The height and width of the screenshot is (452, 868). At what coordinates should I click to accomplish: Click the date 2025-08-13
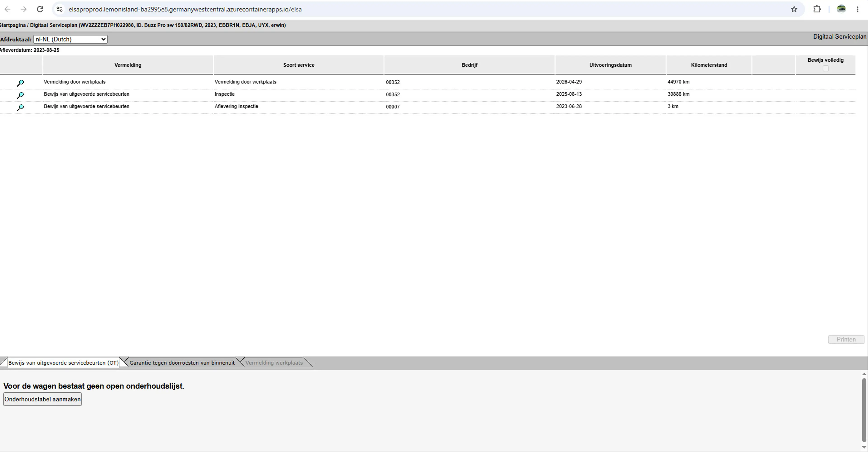[x=569, y=94]
